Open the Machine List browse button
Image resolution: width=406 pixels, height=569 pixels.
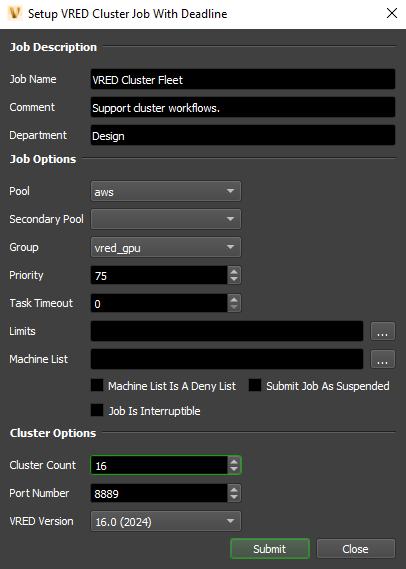383,359
